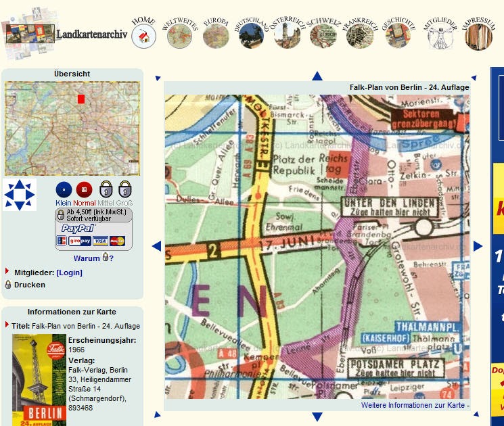Viewport: 504px width, 426px height.
Task: Pan the map diagonally to upper-right
Action: coord(474,78)
